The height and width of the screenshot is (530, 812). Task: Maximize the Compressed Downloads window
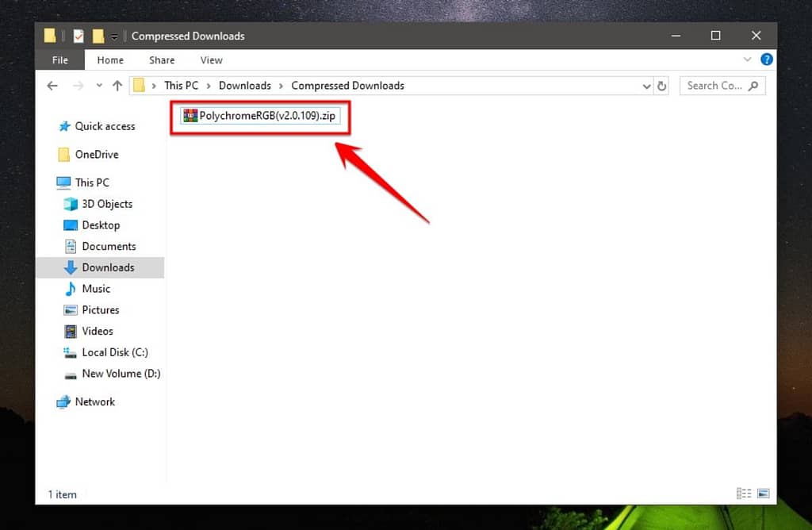coord(715,35)
